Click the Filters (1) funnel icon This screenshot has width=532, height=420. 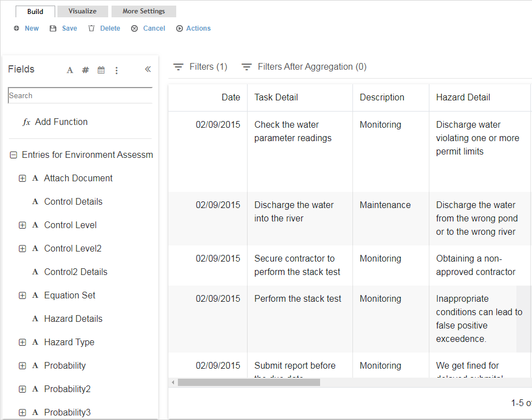point(178,67)
